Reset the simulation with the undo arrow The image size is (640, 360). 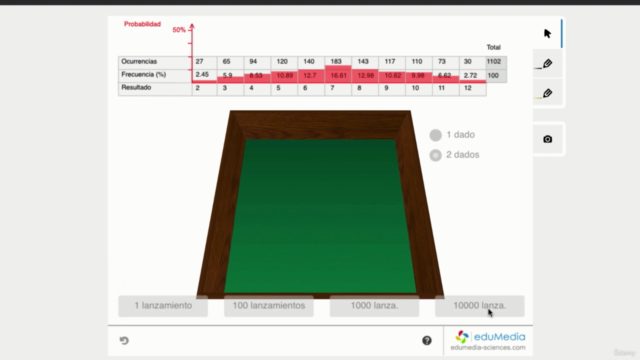click(124, 340)
